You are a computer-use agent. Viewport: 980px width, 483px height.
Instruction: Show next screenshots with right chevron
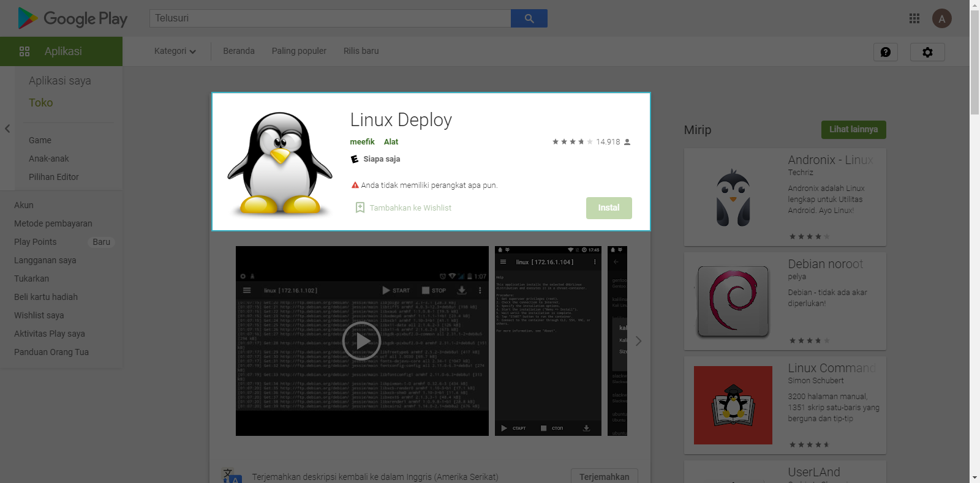pyautogui.click(x=638, y=341)
